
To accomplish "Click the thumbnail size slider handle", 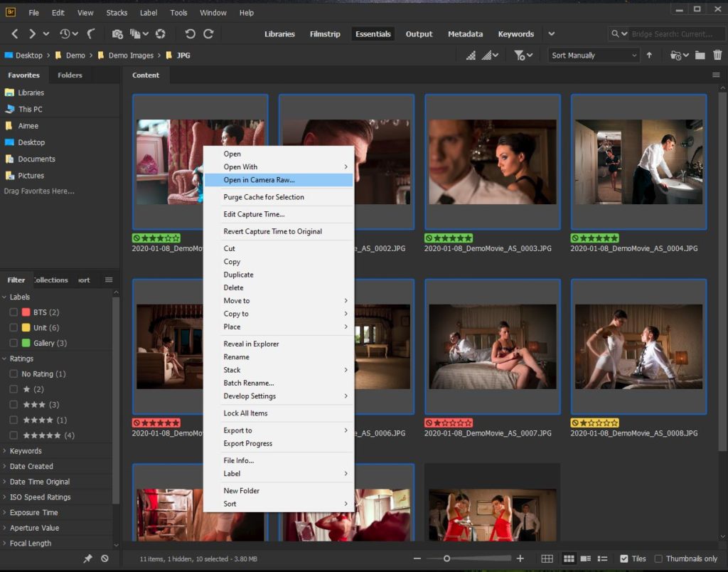I will [x=446, y=559].
